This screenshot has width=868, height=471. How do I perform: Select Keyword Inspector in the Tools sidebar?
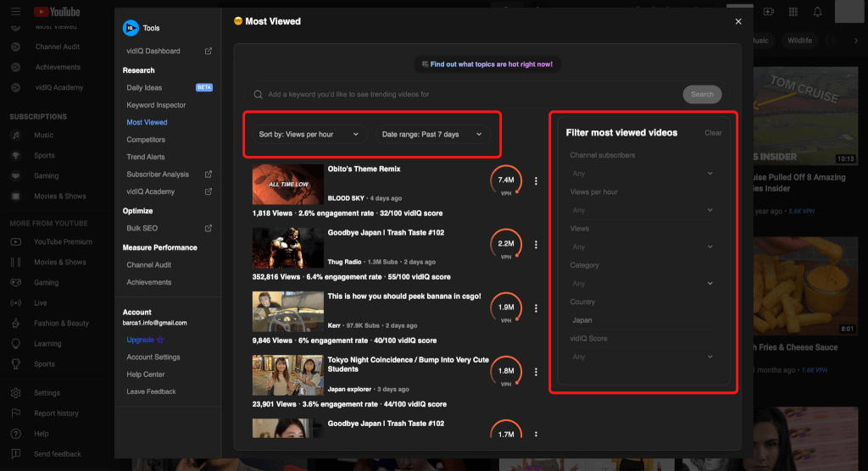pos(156,105)
